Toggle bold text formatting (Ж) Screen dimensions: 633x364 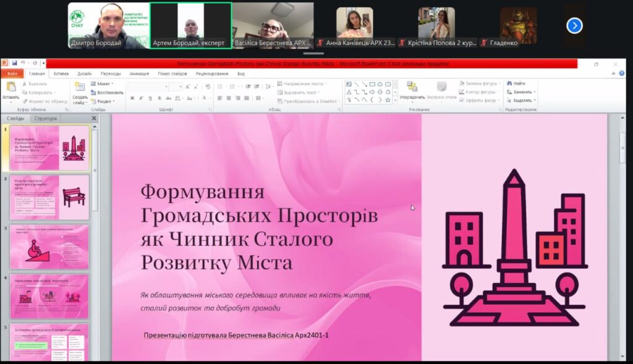132,98
